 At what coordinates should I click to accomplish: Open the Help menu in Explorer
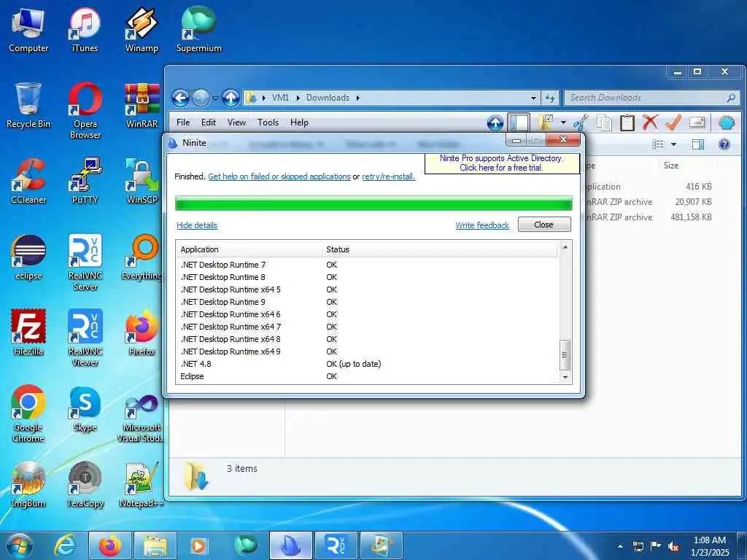pos(299,122)
